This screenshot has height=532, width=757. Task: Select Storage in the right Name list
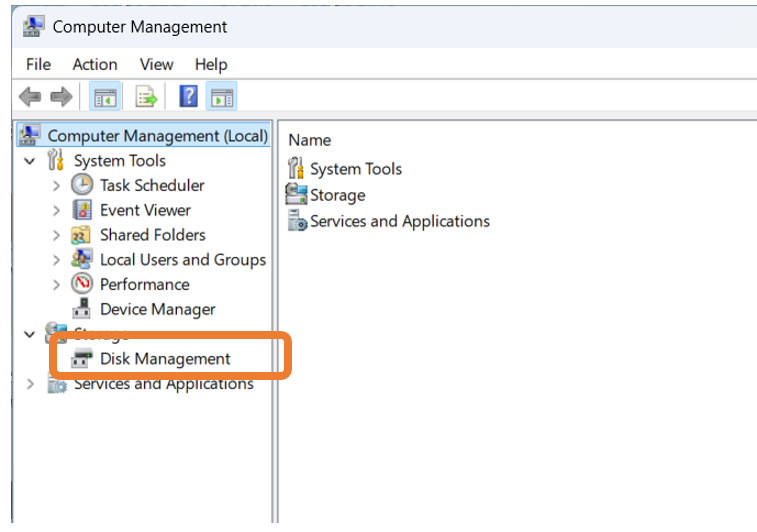[337, 195]
